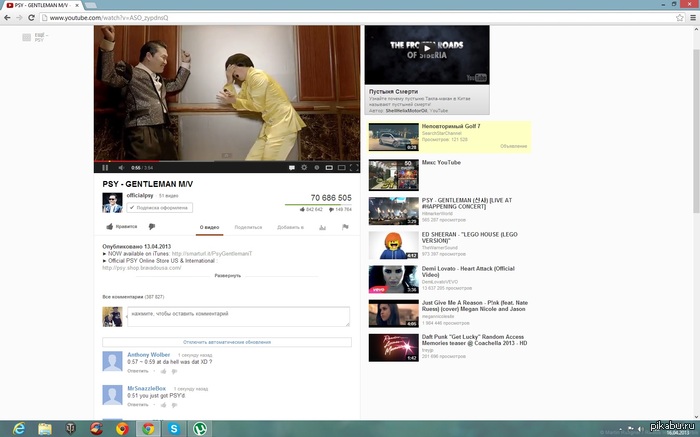Click the system tray volume icon
This screenshot has width=700, height=437.
point(641,429)
